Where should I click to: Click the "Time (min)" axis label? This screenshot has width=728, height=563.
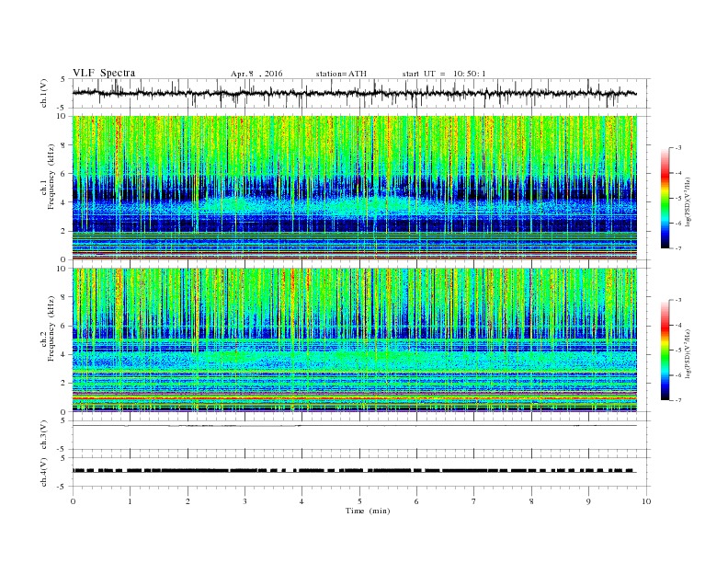368,511
